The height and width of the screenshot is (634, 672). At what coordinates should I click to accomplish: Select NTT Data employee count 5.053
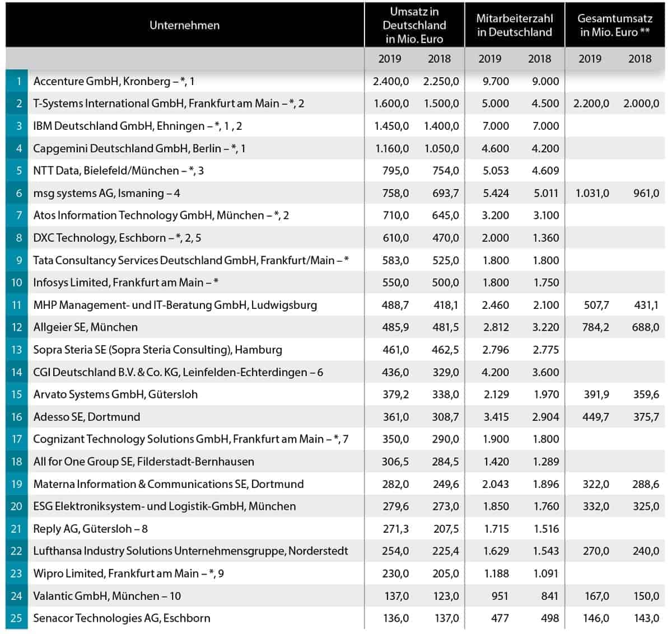496,171
